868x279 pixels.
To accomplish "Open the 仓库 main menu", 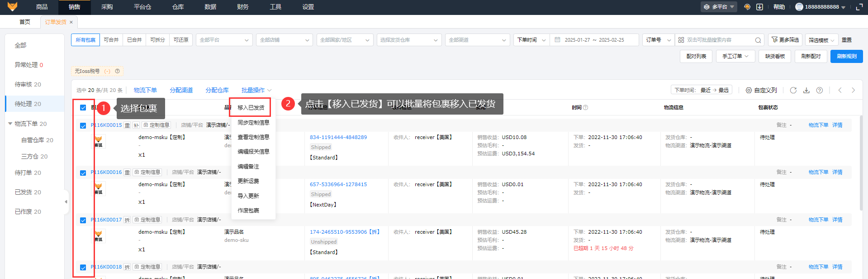I will point(178,7).
